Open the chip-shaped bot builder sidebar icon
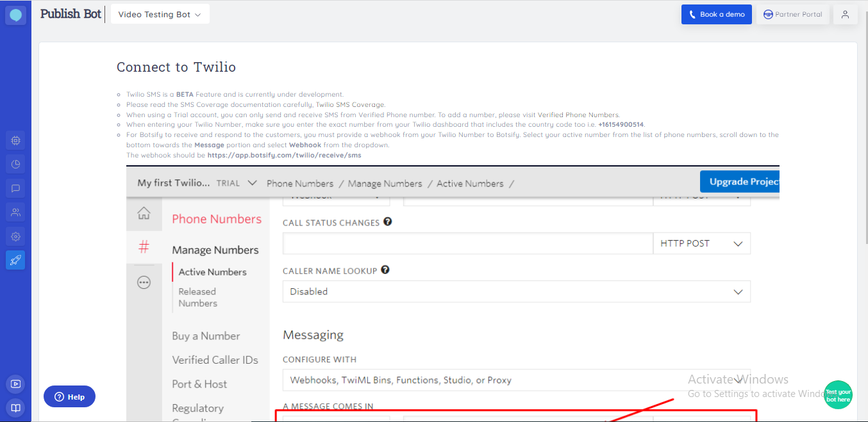Viewport: 868px width, 422px height. 15,140
